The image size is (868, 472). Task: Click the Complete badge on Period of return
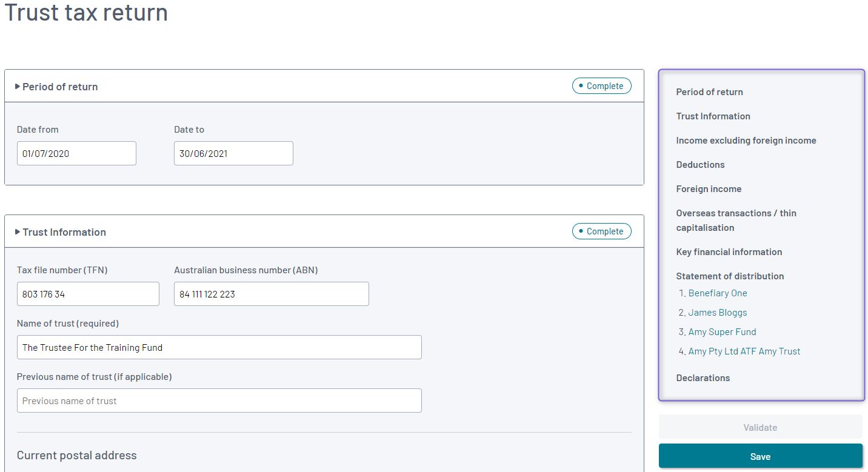coord(601,85)
